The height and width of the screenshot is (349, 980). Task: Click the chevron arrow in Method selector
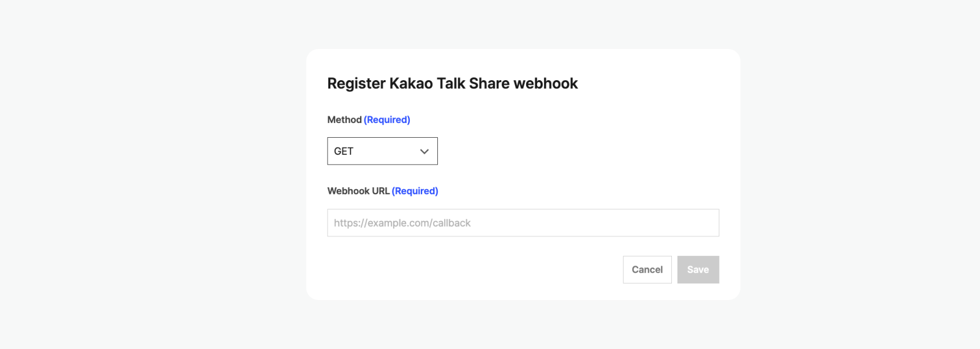click(x=424, y=151)
